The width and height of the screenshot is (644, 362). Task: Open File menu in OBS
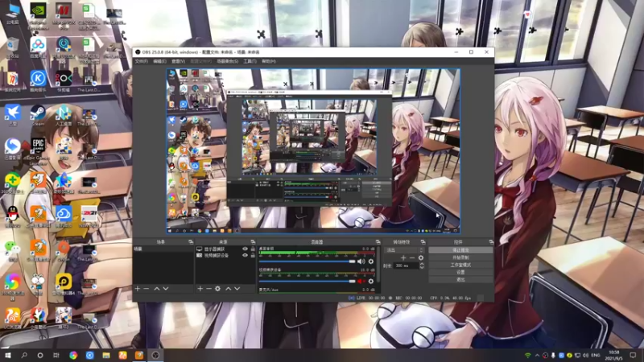click(142, 61)
